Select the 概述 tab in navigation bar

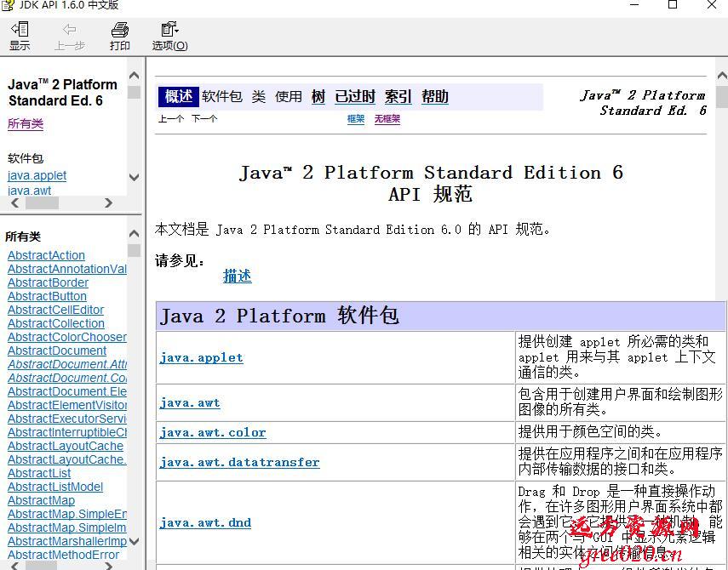click(x=179, y=96)
